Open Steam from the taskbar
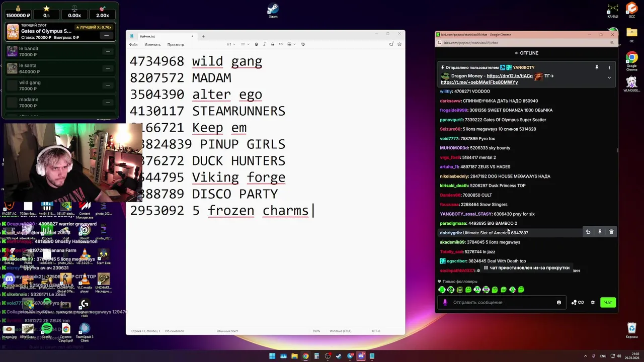 [339, 356]
